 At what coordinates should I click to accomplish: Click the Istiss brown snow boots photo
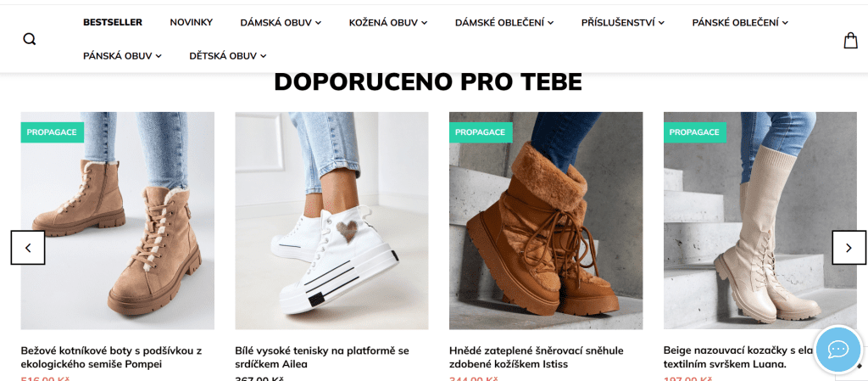click(546, 221)
